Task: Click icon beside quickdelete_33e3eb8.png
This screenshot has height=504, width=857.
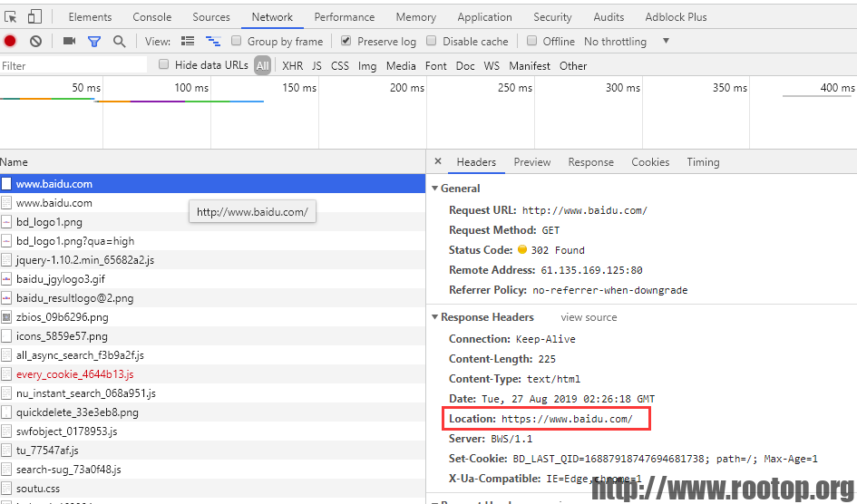Action: [x=6, y=412]
